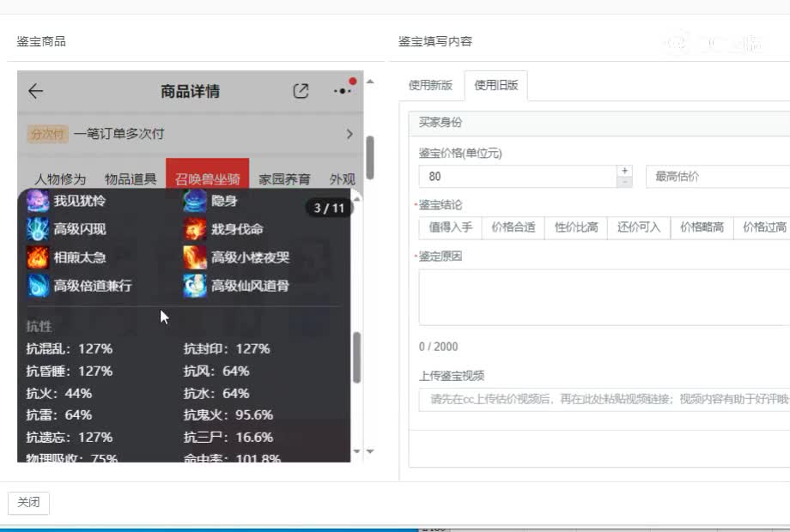
Task: Switch to 外观 tab
Action: point(342,178)
